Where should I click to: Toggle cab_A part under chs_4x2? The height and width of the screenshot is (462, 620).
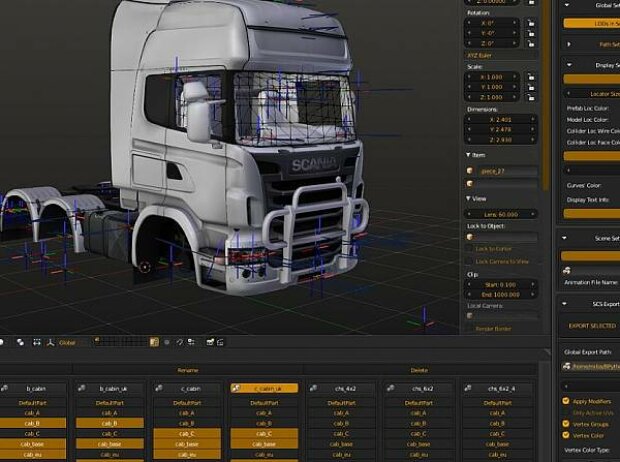(x=341, y=413)
